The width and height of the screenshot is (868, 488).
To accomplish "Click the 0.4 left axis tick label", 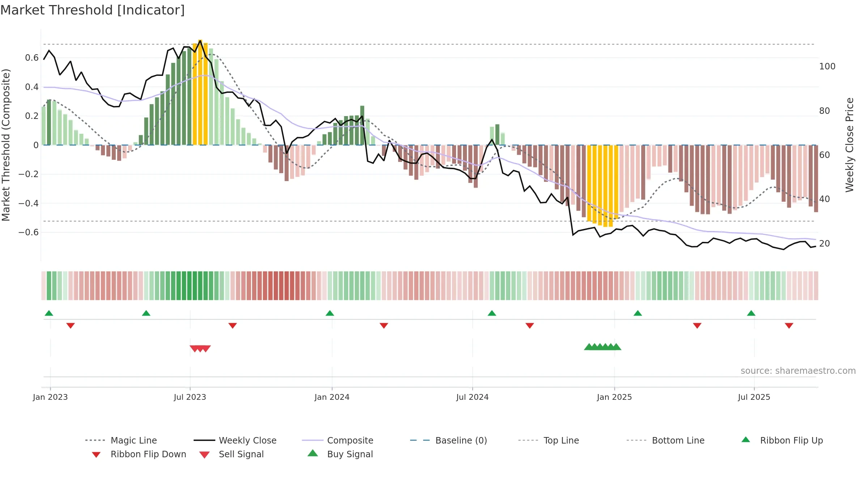I will coord(32,87).
